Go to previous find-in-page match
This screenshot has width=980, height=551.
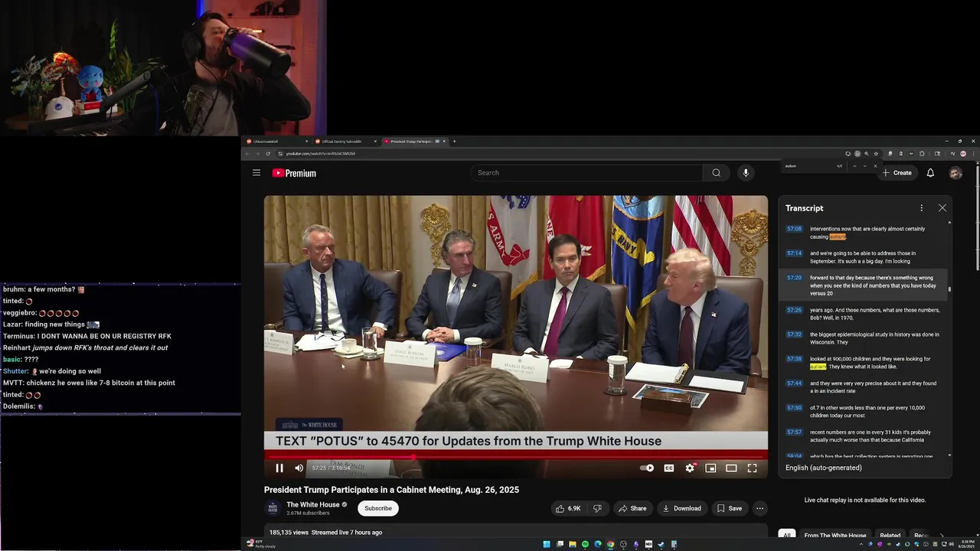854,166
